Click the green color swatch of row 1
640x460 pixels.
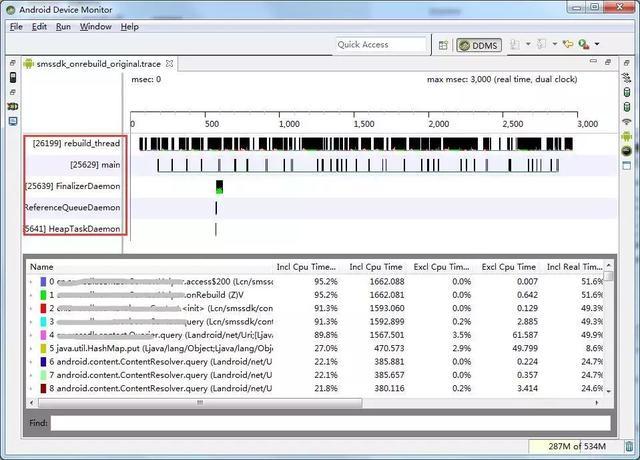click(43, 295)
